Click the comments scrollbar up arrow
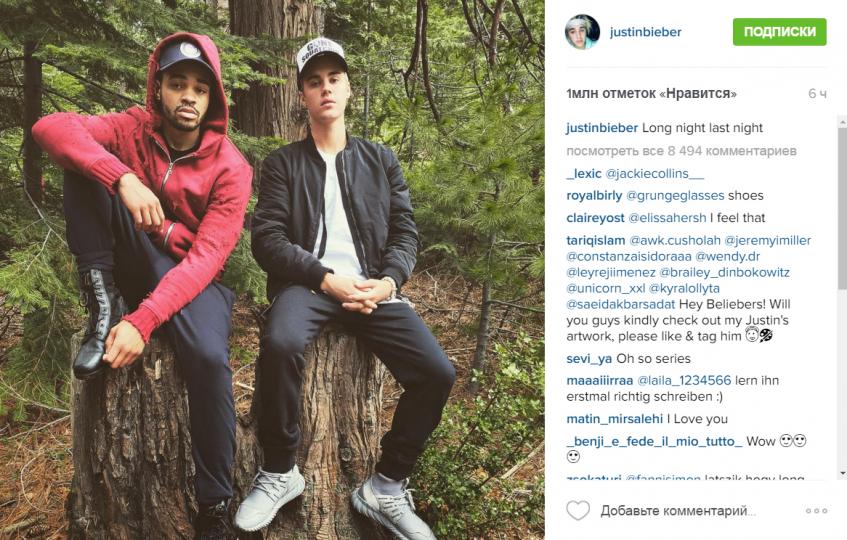The height and width of the screenshot is (540, 847). tap(842, 122)
